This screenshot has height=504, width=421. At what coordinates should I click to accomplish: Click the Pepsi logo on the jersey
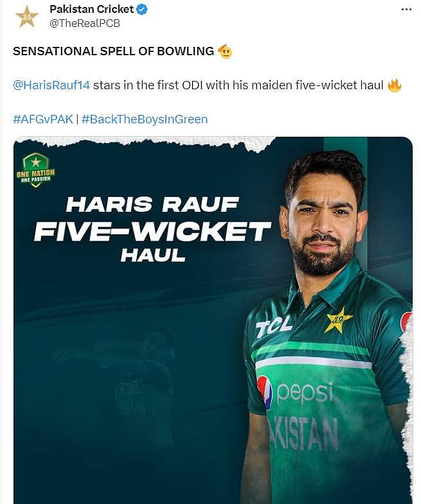coord(298,392)
